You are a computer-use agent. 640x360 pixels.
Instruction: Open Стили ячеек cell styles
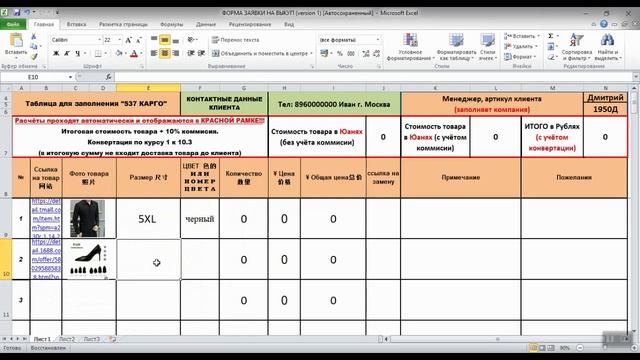pos(487,47)
